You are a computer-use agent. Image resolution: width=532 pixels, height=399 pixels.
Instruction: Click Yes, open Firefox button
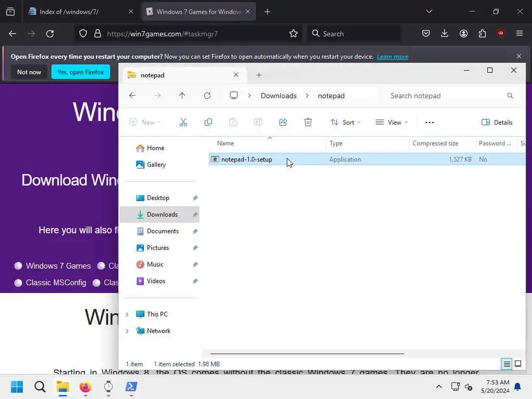click(x=81, y=72)
